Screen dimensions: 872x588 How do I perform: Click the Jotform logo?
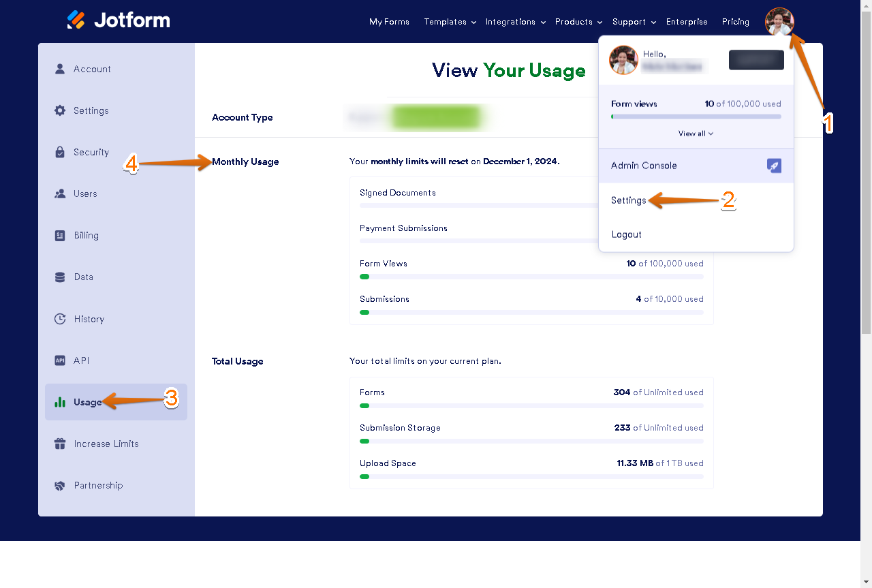click(119, 20)
